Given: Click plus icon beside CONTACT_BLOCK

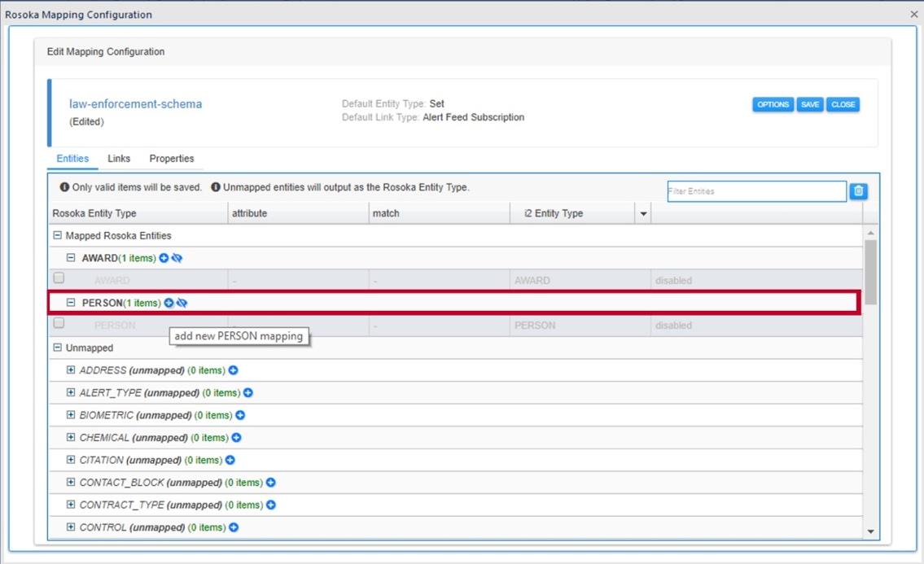Looking at the screenshot, I should click(x=271, y=483).
